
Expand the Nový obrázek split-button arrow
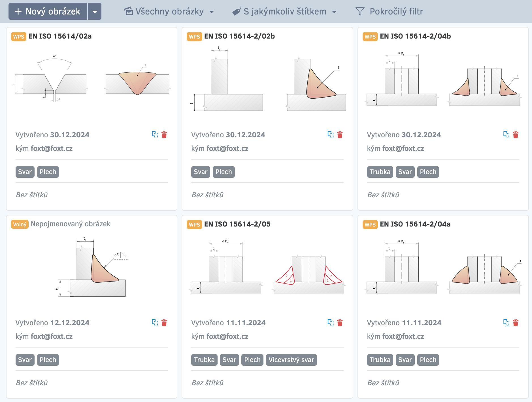point(95,12)
